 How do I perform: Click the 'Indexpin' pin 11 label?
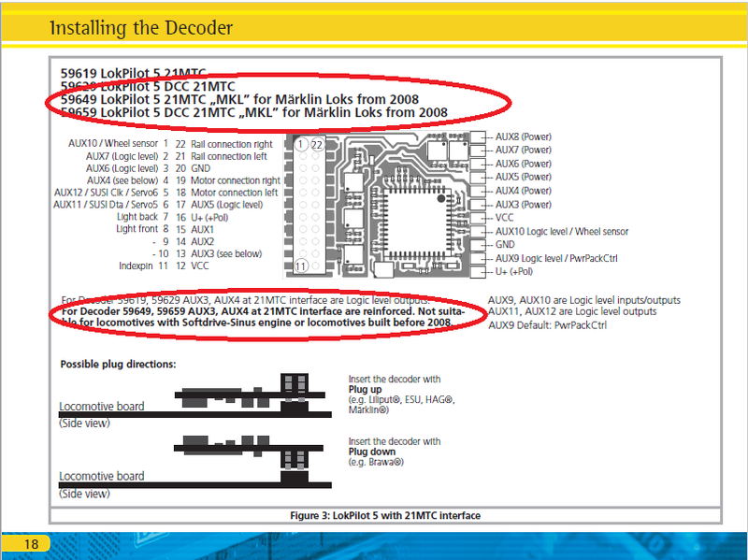[x=136, y=266]
